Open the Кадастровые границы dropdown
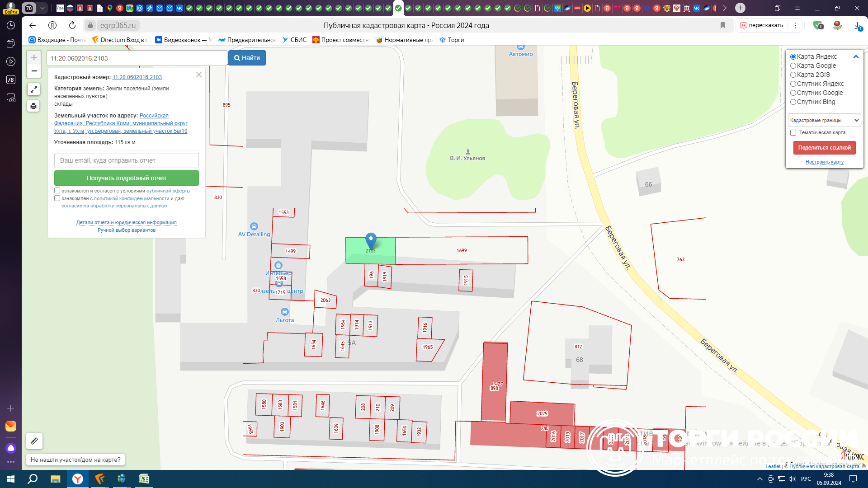Viewport: 868px width, 488px height. pyautogui.click(x=824, y=120)
